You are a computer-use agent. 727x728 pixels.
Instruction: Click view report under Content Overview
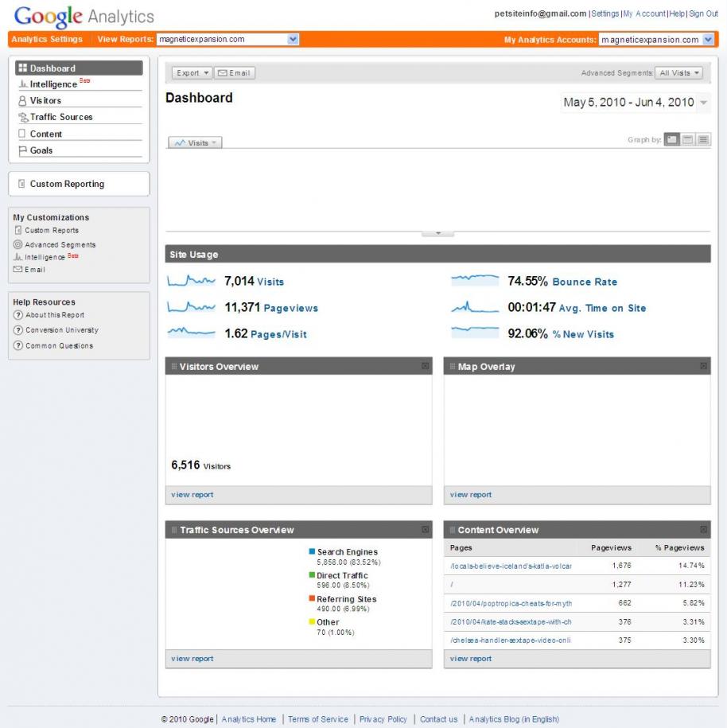(x=471, y=658)
